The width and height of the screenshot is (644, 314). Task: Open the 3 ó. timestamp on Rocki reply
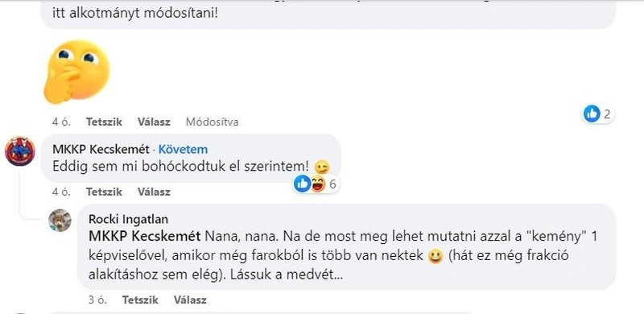point(97,300)
